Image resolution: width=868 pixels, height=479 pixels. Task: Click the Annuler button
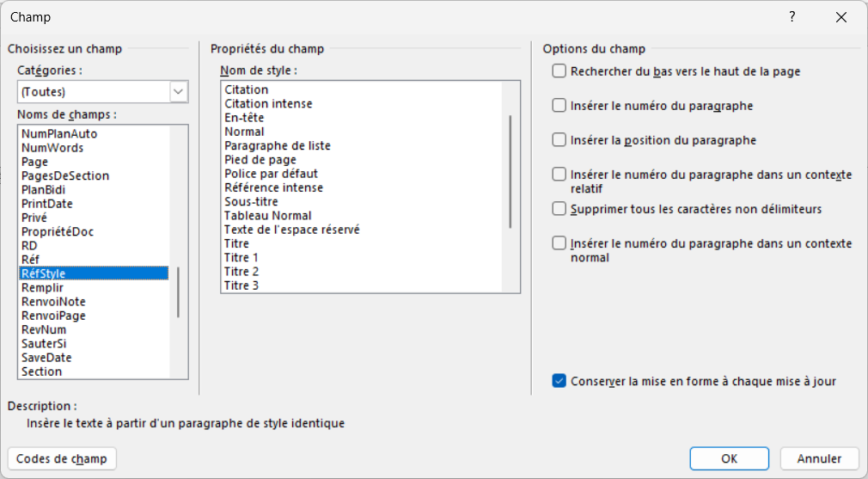819,458
